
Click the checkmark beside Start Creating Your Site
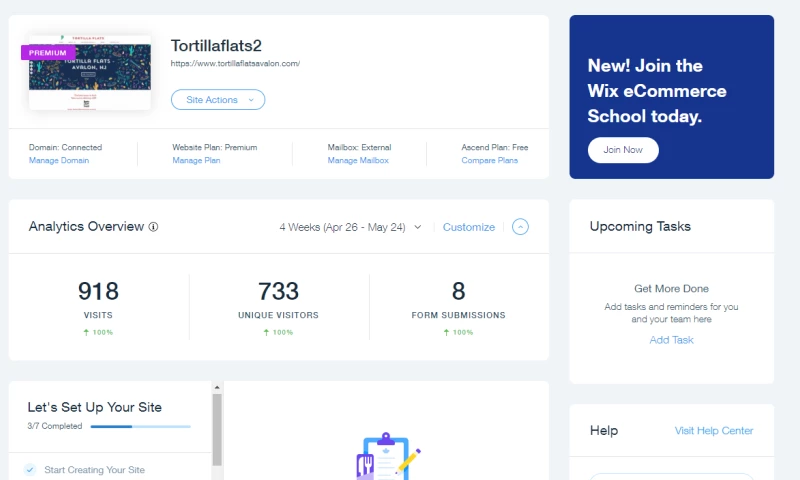click(30, 469)
